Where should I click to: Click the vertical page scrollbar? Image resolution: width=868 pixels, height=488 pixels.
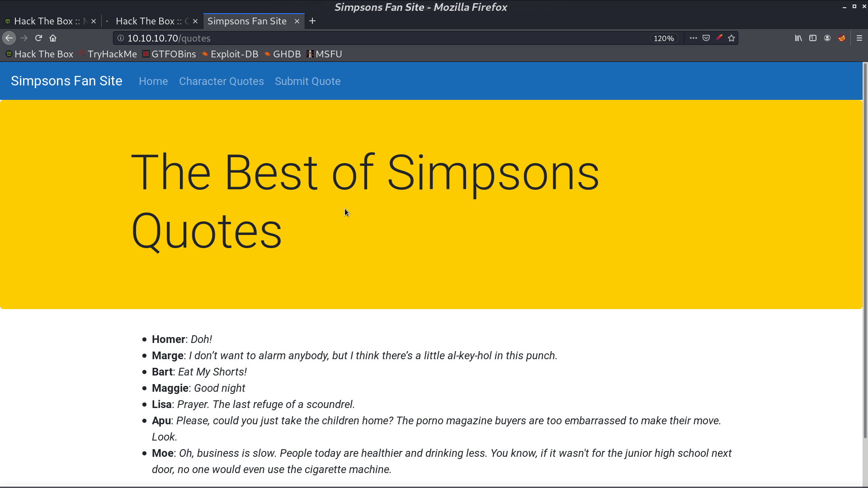[x=865, y=251]
